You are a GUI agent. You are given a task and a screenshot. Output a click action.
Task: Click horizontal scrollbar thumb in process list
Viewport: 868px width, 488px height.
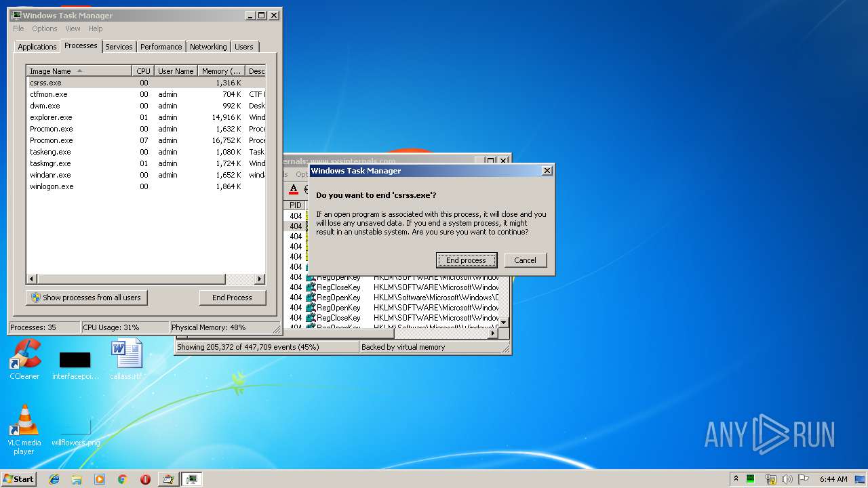[131, 279]
